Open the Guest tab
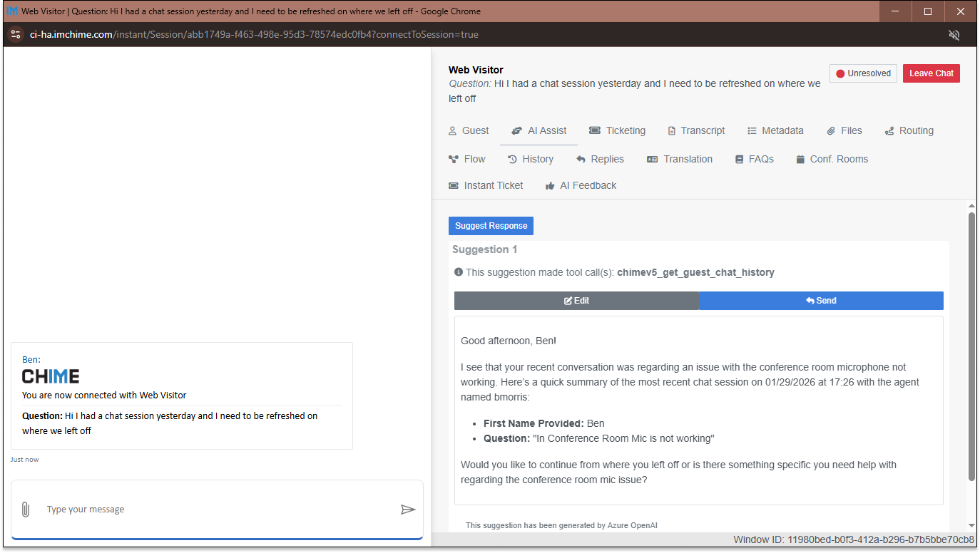The height and width of the screenshot is (553, 980). (x=469, y=130)
